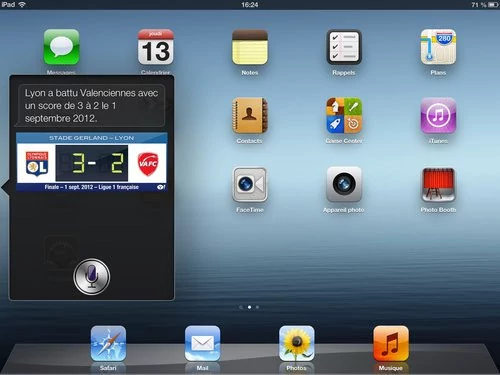Open the Rappels reminders app
Image resolution: width=500 pixels, height=375 pixels.
pyautogui.click(x=344, y=47)
